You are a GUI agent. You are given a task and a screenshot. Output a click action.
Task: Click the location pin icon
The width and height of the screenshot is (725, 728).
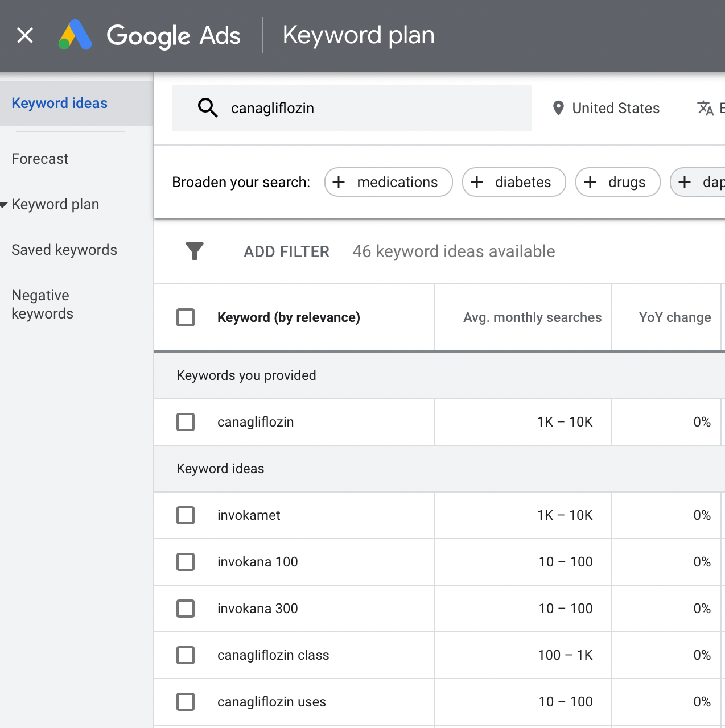[558, 108]
